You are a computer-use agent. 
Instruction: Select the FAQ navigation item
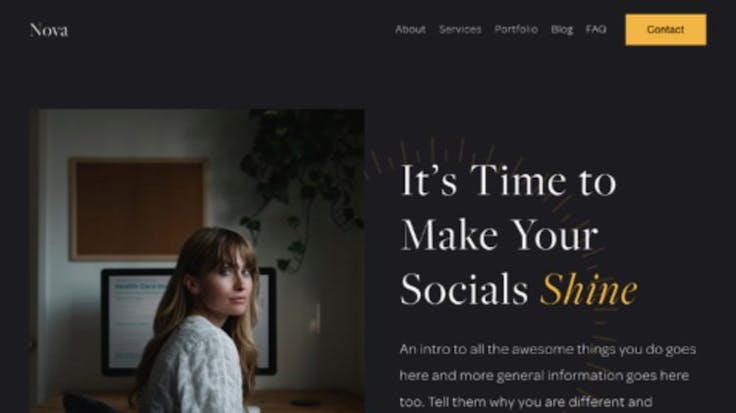596,30
